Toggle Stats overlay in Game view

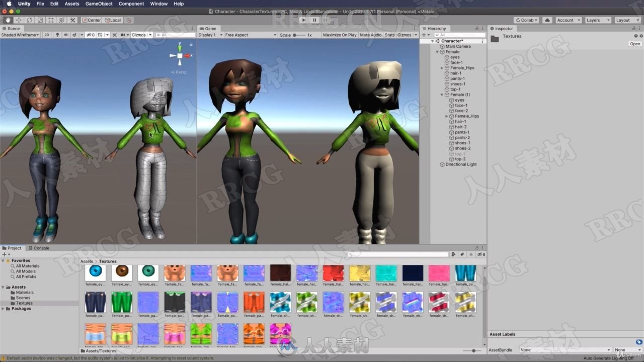[x=390, y=35]
